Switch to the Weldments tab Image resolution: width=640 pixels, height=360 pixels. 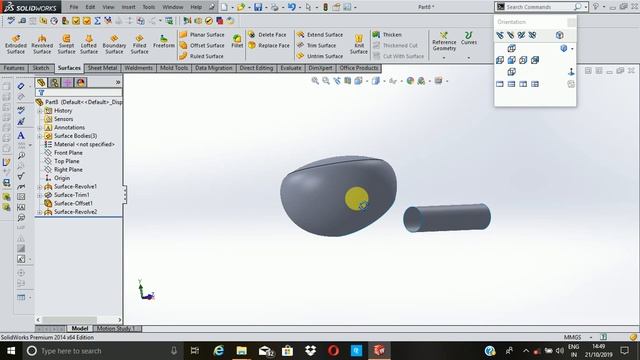(x=138, y=68)
